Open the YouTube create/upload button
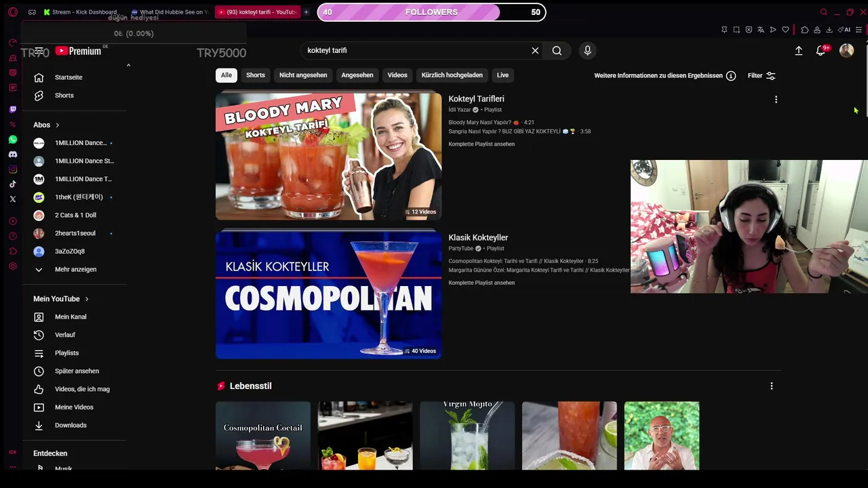Viewport: 868px width, 488px height. (x=799, y=50)
